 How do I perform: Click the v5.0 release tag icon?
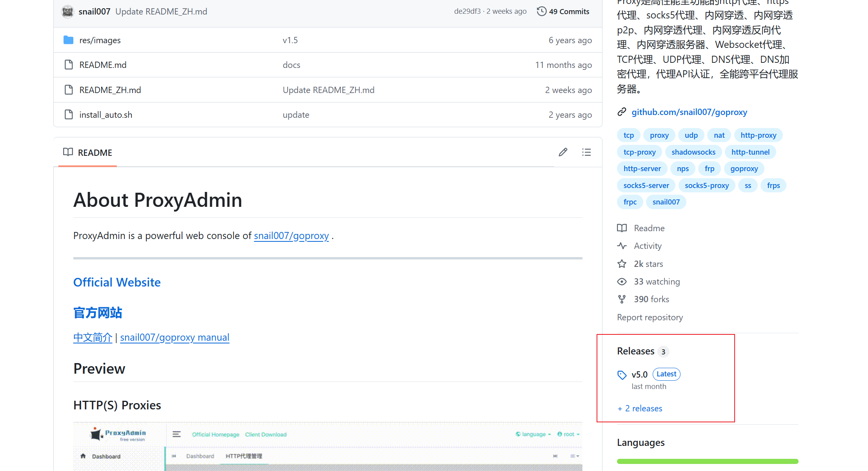[x=622, y=375]
